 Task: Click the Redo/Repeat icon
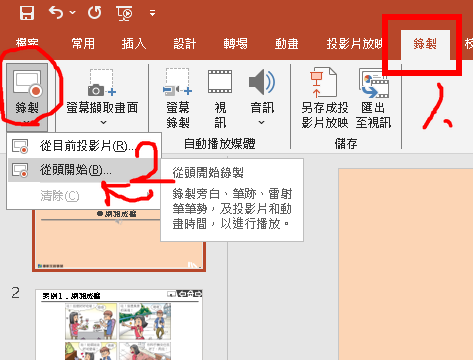[x=95, y=13]
